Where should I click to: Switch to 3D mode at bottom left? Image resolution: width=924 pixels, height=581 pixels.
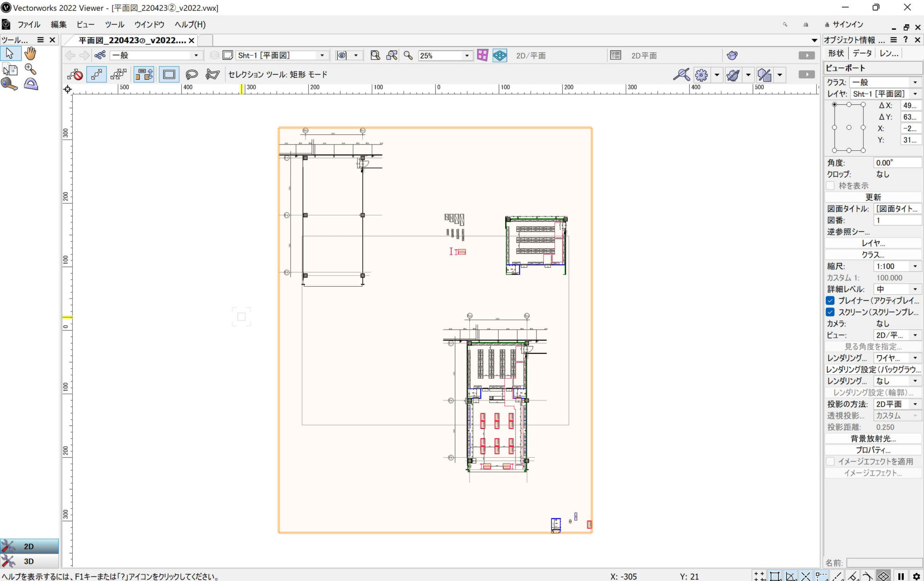[29, 561]
